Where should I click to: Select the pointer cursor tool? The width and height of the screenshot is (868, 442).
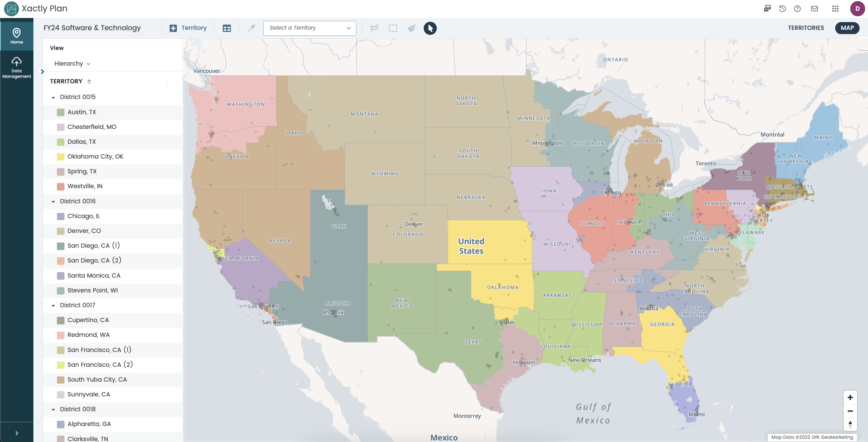[430, 28]
